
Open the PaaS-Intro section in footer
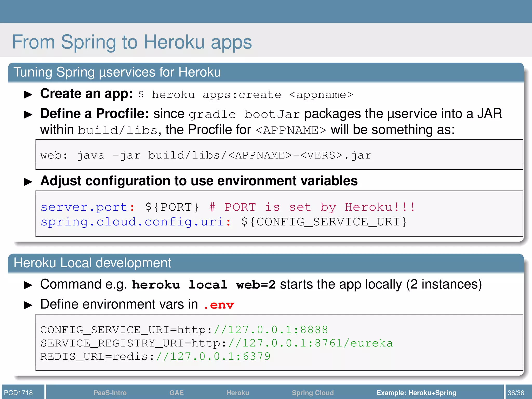pos(110,393)
